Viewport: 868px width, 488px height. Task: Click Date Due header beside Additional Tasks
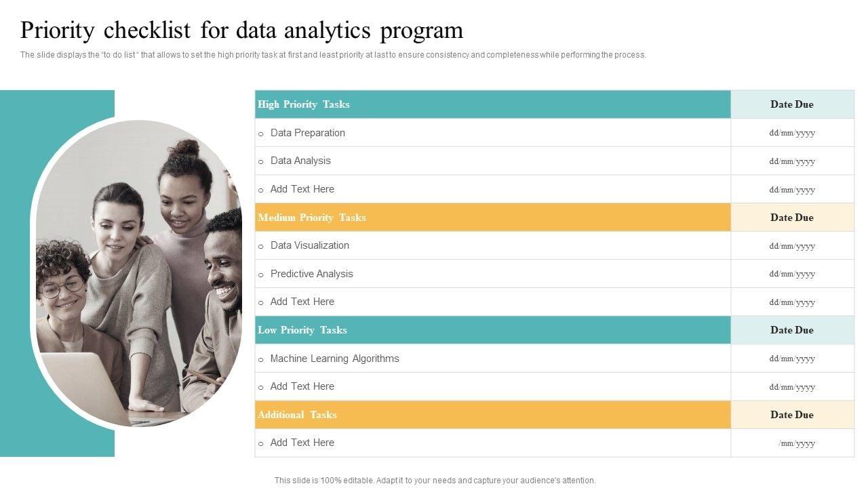[x=792, y=415]
